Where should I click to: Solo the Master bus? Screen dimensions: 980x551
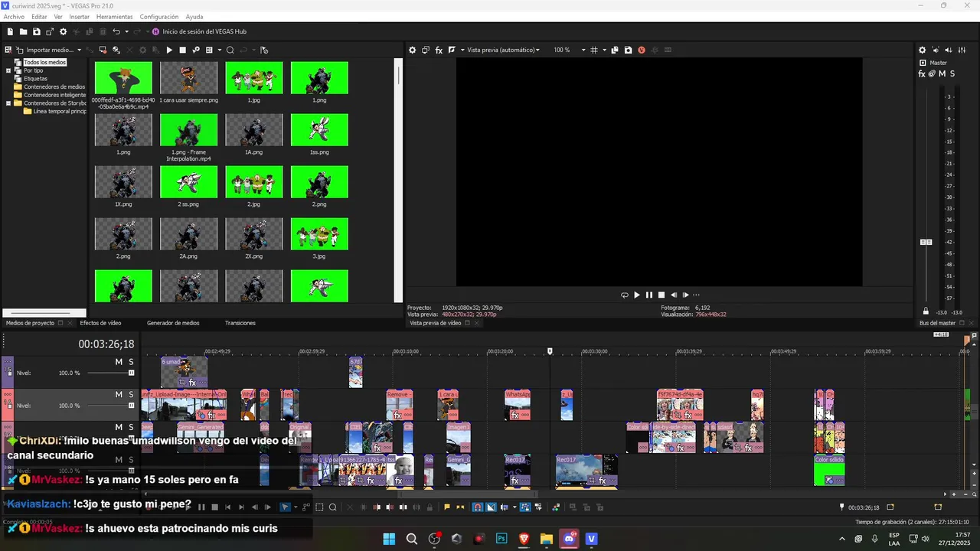coord(952,73)
